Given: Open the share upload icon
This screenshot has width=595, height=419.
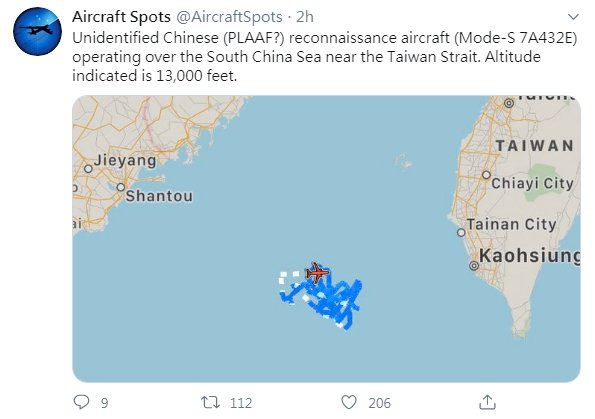Looking at the screenshot, I should tap(487, 402).
